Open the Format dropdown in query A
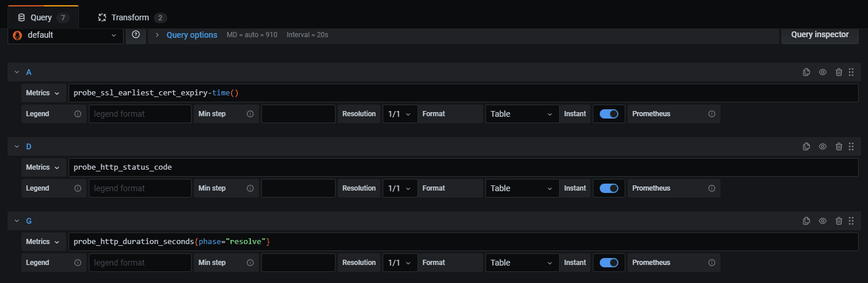Viewport: 868px width, 283px height. click(521, 114)
